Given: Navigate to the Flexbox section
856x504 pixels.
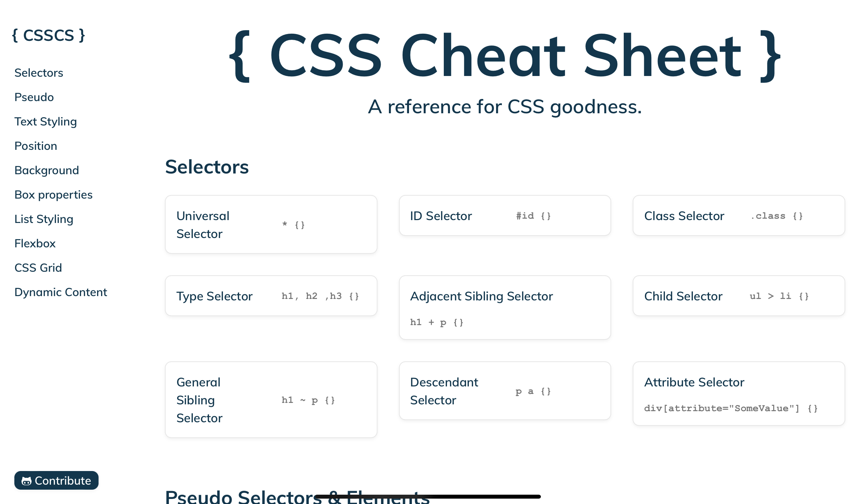Looking at the screenshot, I should (x=35, y=243).
